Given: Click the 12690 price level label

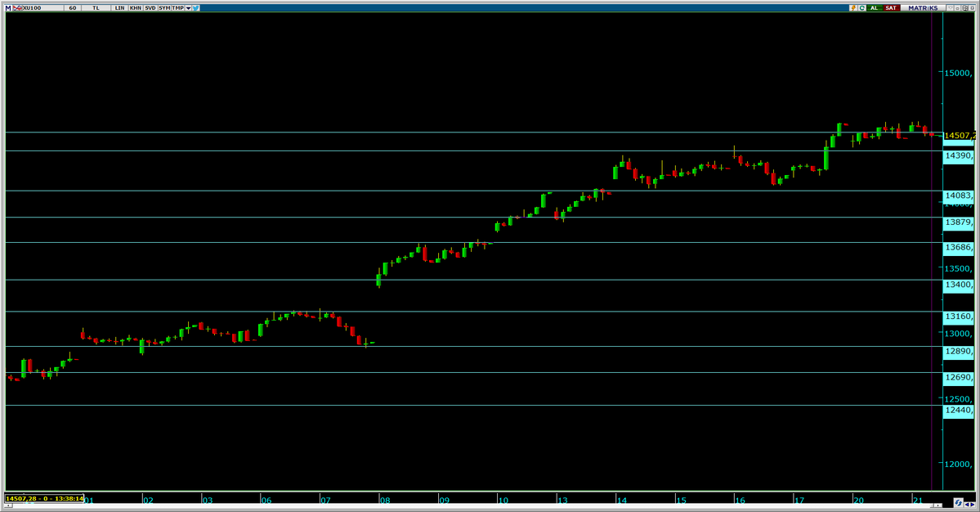Looking at the screenshot, I should tap(958, 378).
